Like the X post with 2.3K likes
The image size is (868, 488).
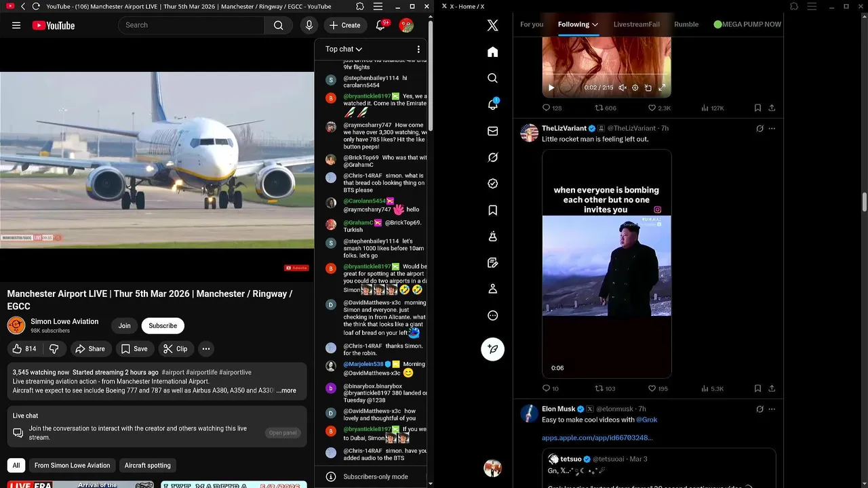click(659, 108)
